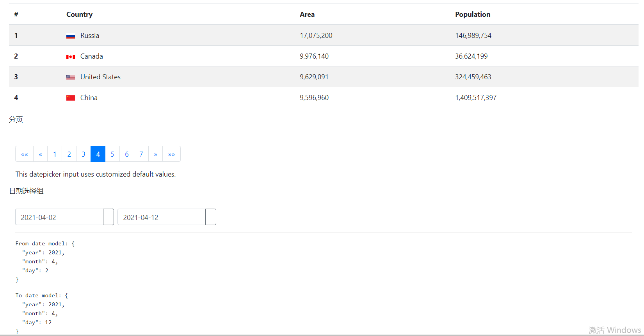This screenshot has height=336, width=644.
Task: Click China's population 1,409,517,397
Action: (x=476, y=98)
